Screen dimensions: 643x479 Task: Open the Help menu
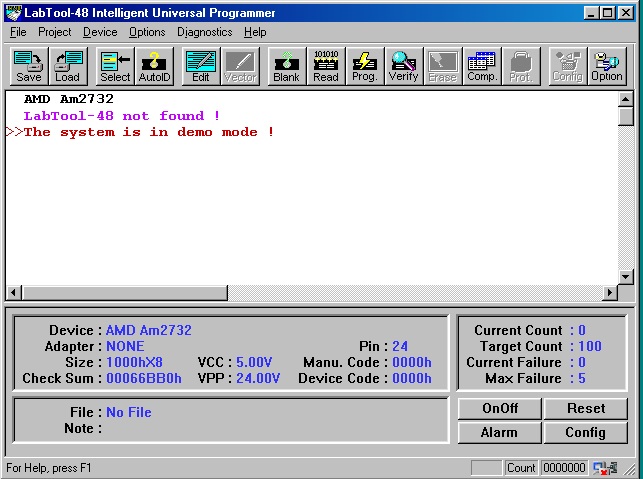click(255, 32)
